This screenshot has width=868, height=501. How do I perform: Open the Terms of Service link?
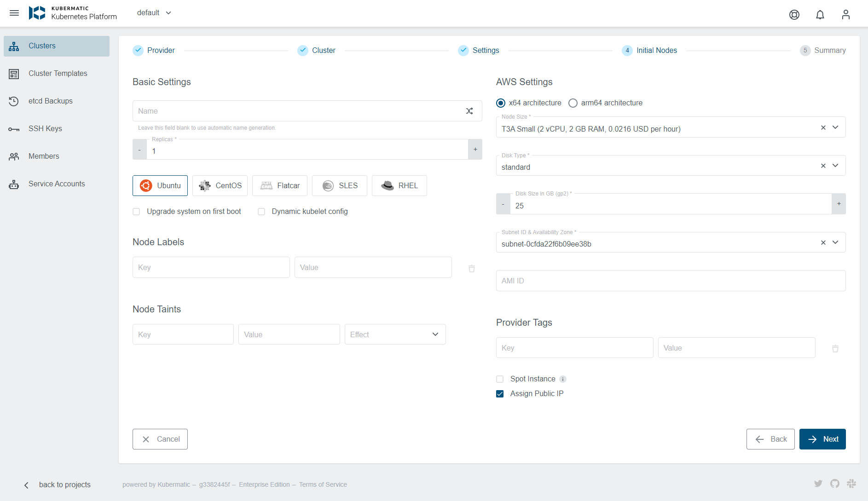pos(323,484)
